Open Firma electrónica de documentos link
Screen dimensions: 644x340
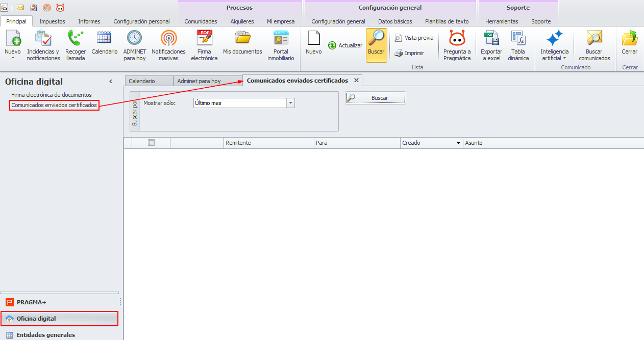pos(52,95)
